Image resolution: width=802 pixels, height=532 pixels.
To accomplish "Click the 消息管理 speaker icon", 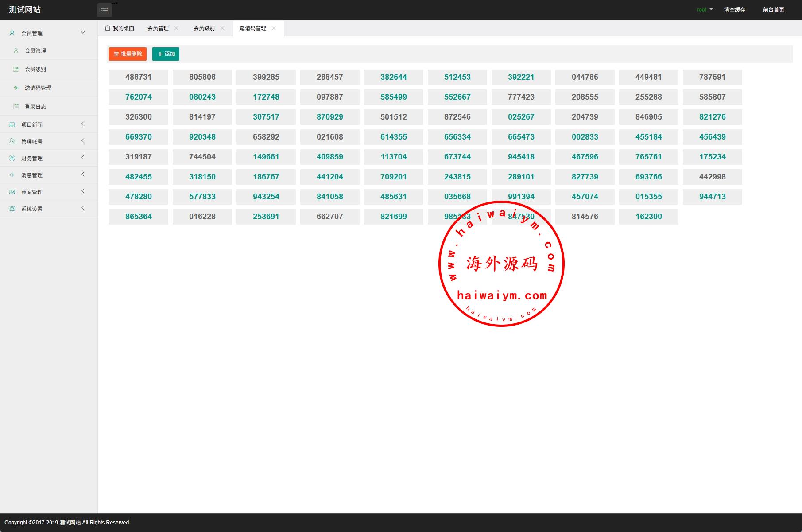I will coord(12,175).
